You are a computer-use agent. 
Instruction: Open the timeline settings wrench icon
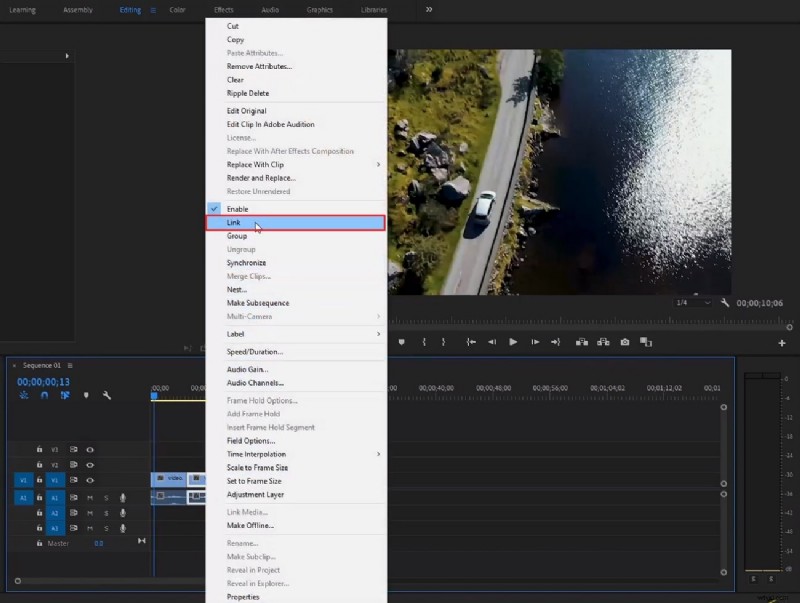click(107, 395)
